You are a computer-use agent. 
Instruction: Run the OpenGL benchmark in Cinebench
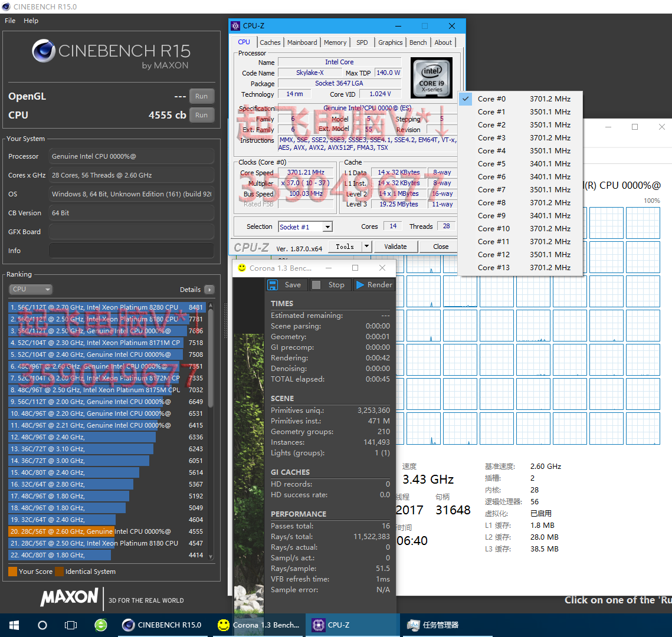pyautogui.click(x=201, y=96)
